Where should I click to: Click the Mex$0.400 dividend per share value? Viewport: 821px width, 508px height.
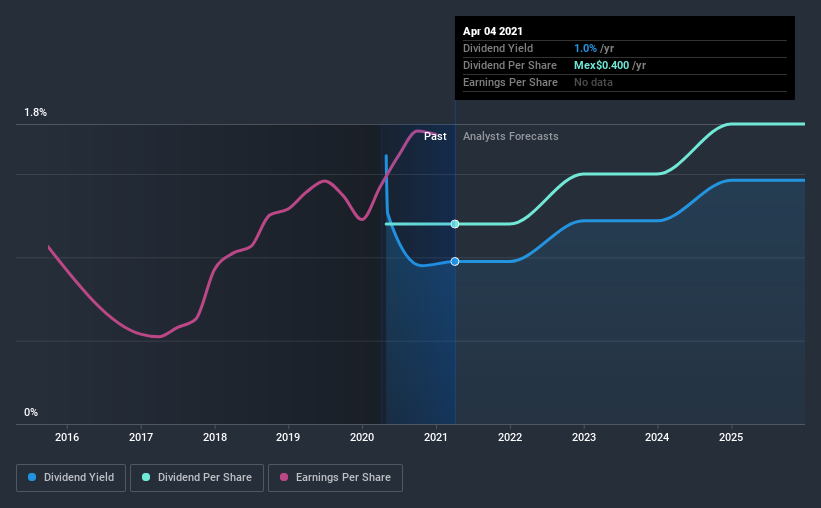tap(602, 65)
